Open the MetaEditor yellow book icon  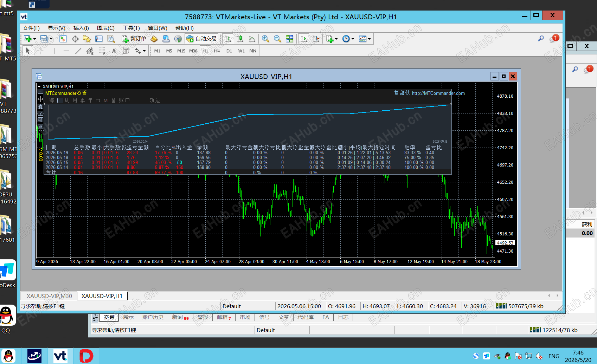(x=154, y=39)
